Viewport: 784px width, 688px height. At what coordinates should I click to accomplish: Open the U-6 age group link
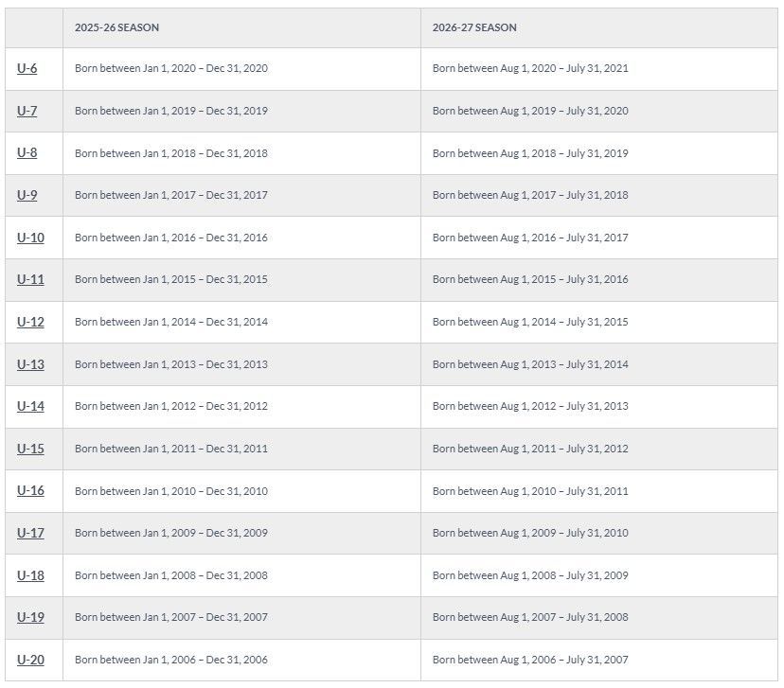(x=27, y=68)
